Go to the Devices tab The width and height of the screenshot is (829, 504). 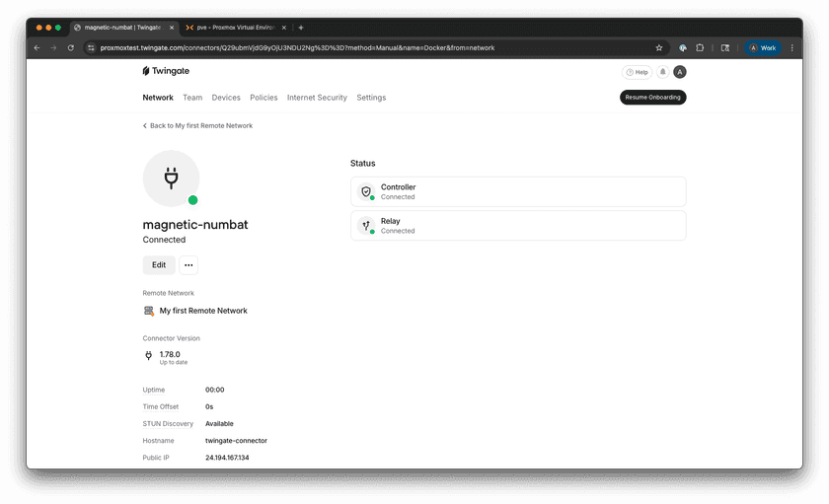(x=226, y=98)
